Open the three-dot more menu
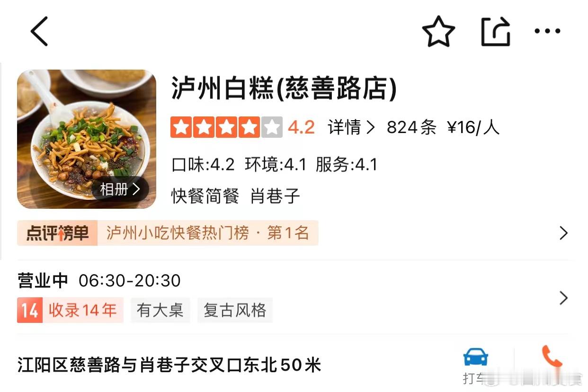This screenshot has width=588, height=392. (547, 31)
